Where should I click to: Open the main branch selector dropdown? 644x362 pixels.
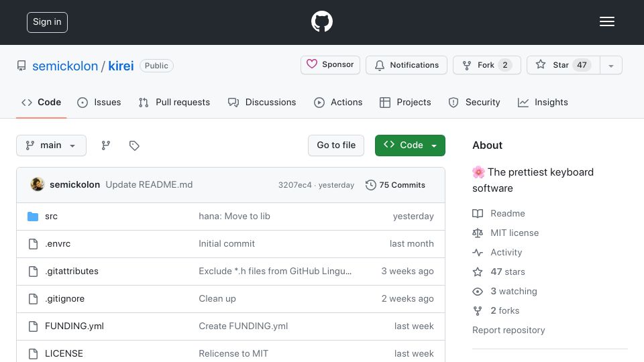tap(52, 145)
